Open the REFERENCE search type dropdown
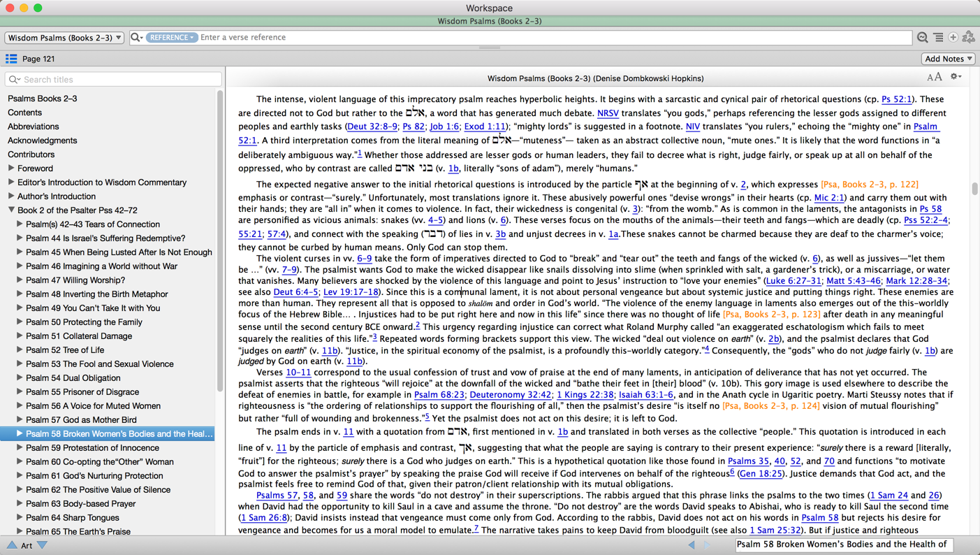Screen dimensions: 980x555 coord(171,38)
